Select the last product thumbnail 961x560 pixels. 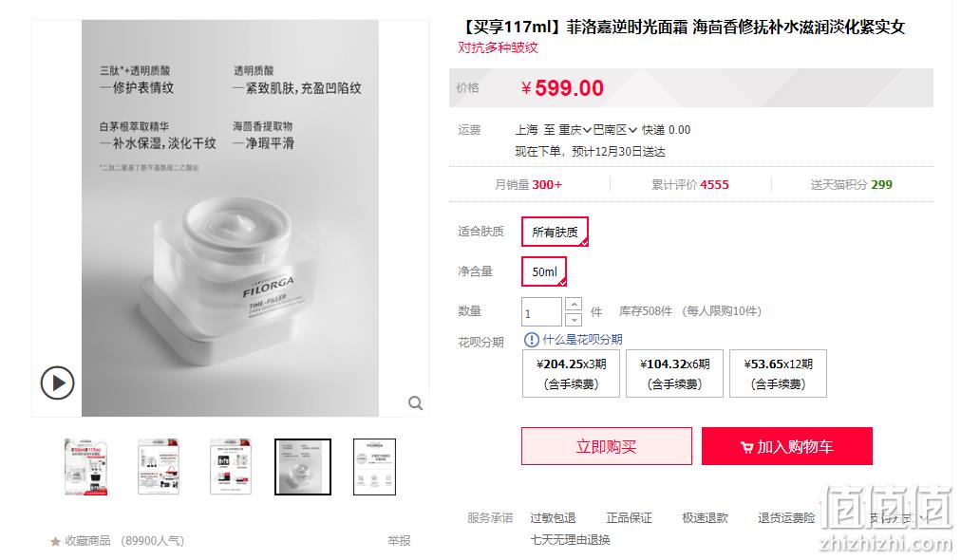(x=374, y=467)
